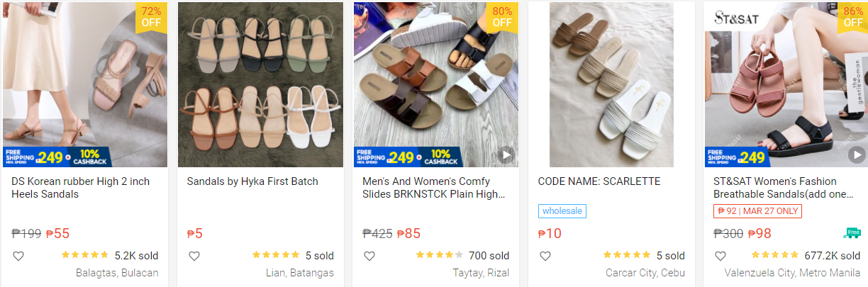Play video on BRKNSTCK slides thumbnail
Viewport: 868px width, 287px height.
[x=506, y=154]
